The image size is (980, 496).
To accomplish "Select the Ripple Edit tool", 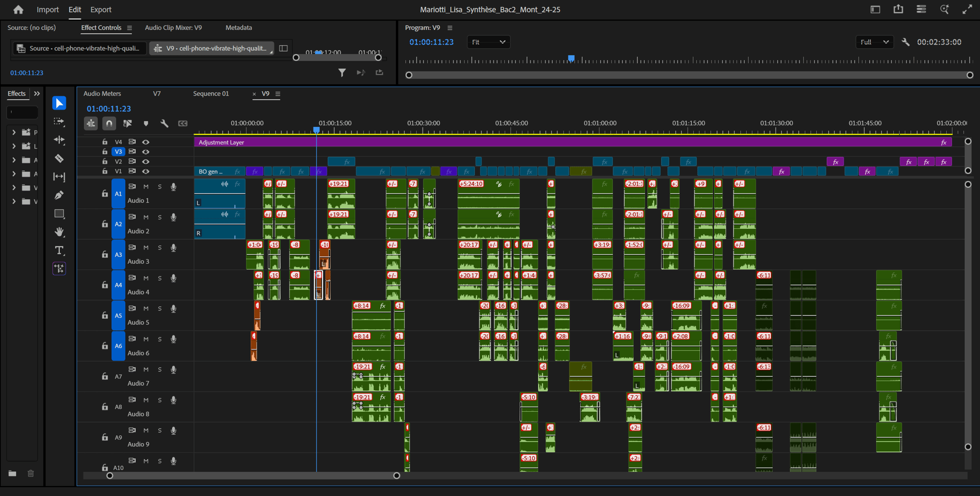I will pos(59,140).
